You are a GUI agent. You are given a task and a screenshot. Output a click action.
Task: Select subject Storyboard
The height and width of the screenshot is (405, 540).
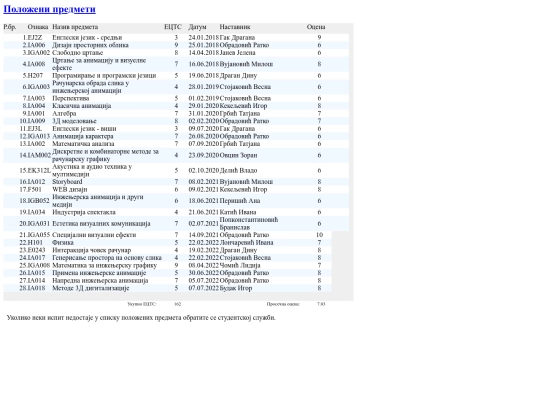67,181
